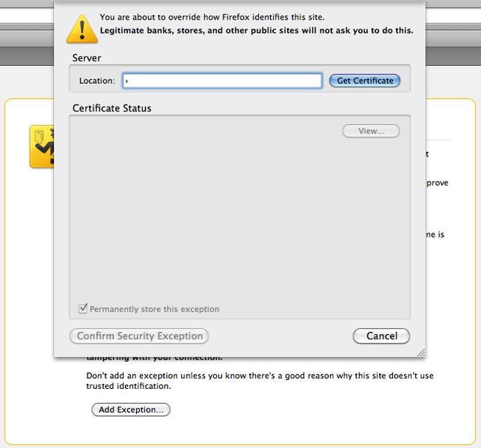The width and height of the screenshot is (481, 448).
Task: Click the bold Legitimate banks warning text
Action: coord(256,31)
